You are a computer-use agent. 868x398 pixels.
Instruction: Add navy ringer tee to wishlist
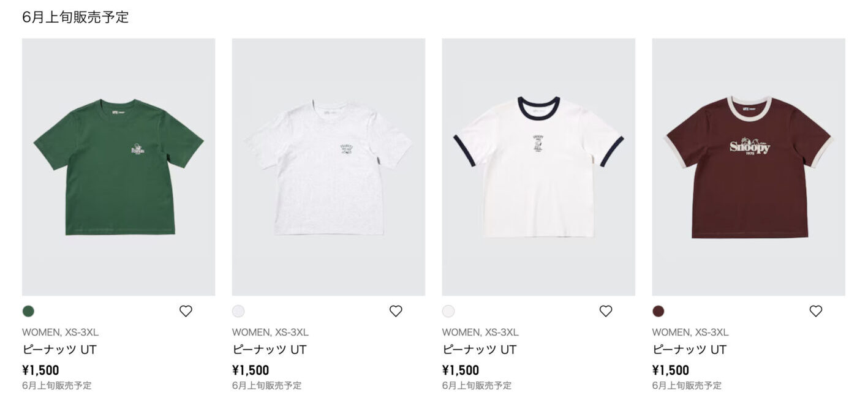(606, 311)
